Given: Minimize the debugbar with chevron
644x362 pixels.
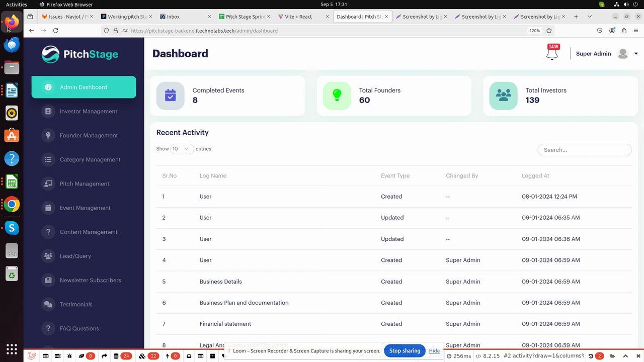Looking at the screenshot, I should point(625,356).
